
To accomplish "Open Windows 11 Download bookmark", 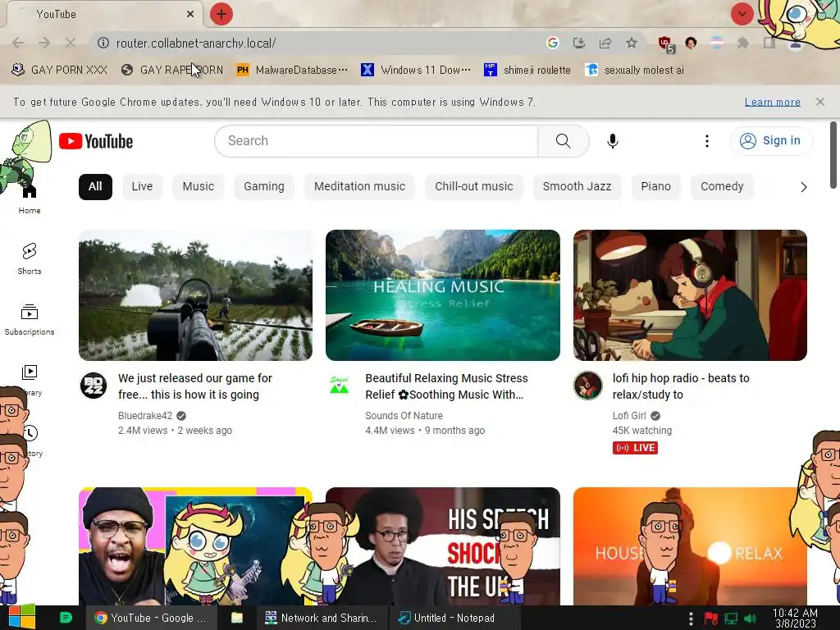I will (x=416, y=70).
